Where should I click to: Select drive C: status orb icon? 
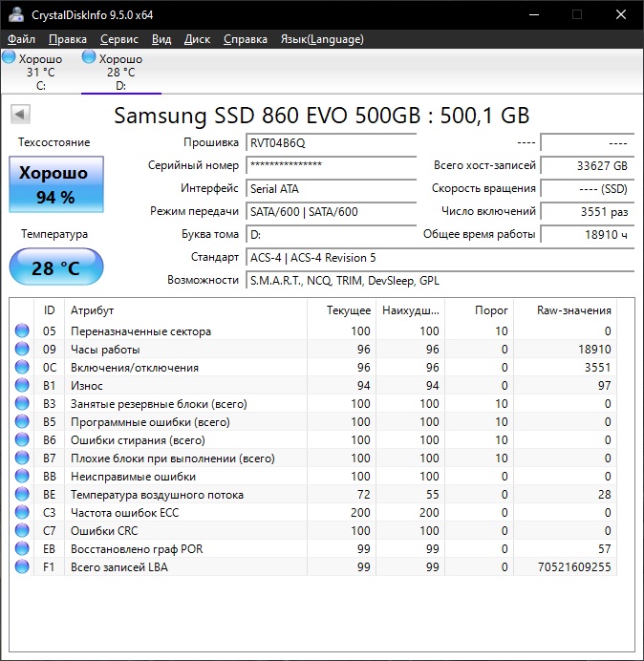tap(10, 58)
